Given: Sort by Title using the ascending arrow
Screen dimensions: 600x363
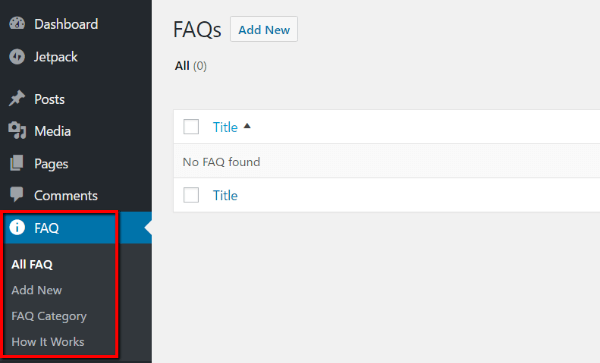Looking at the screenshot, I should tap(247, 126).
